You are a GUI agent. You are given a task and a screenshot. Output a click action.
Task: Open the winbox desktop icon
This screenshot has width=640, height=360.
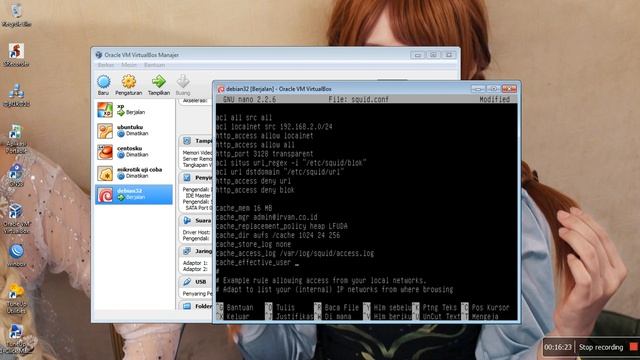(x=16, y=255)
